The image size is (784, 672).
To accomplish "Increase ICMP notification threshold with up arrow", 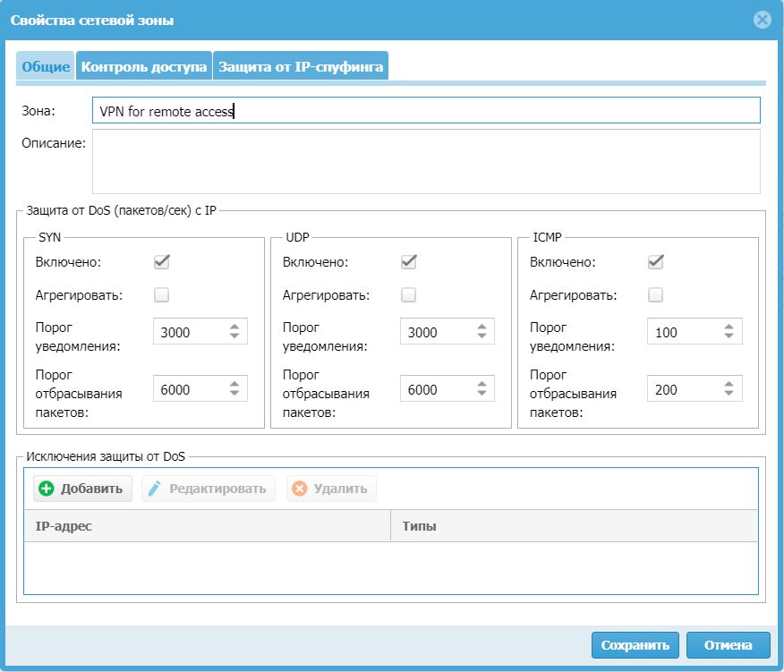I will point(729,327).
